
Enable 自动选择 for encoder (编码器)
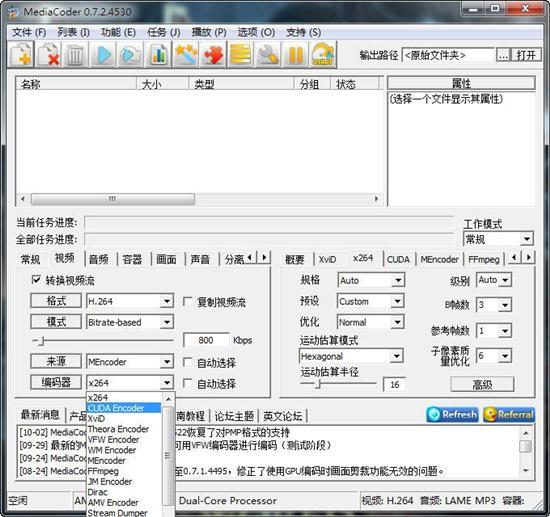tap(188, 383)
